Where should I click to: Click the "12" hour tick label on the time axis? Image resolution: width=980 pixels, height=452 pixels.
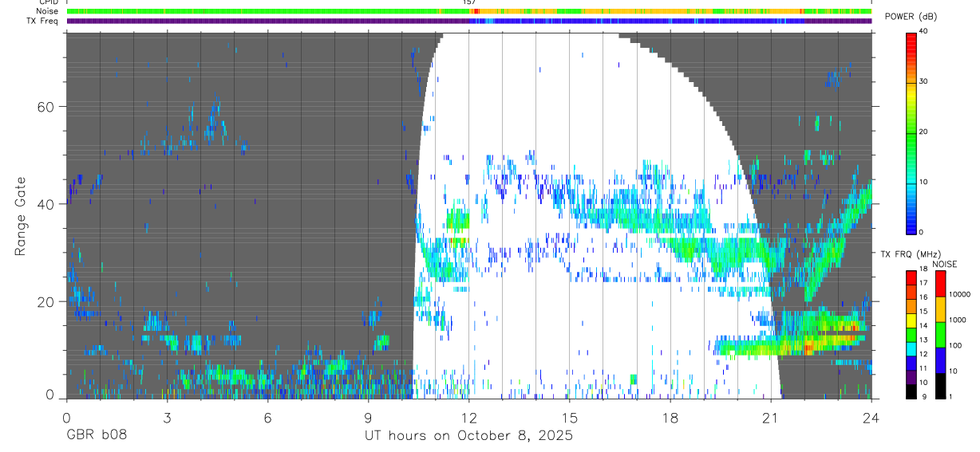(x=468, y=417)
